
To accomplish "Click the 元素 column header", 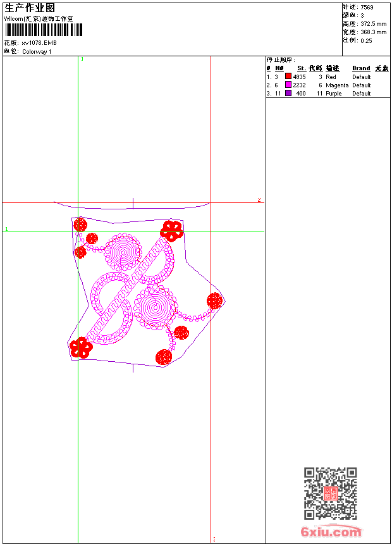I will pos(382,68).
